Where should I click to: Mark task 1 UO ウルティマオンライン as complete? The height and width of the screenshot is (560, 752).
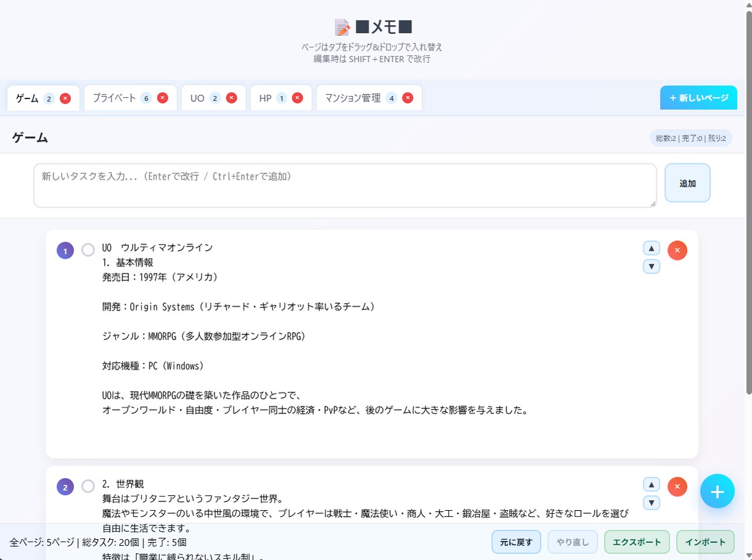pos(88,250)
